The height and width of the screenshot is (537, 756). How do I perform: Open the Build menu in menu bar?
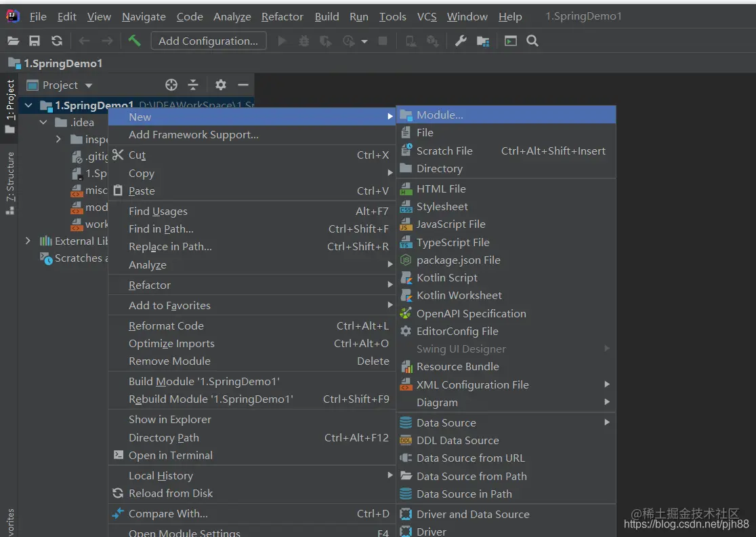327,17
